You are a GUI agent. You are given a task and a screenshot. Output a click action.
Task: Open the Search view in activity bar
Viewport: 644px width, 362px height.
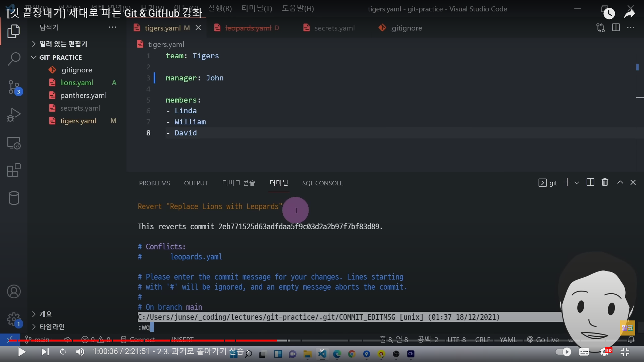14,59
